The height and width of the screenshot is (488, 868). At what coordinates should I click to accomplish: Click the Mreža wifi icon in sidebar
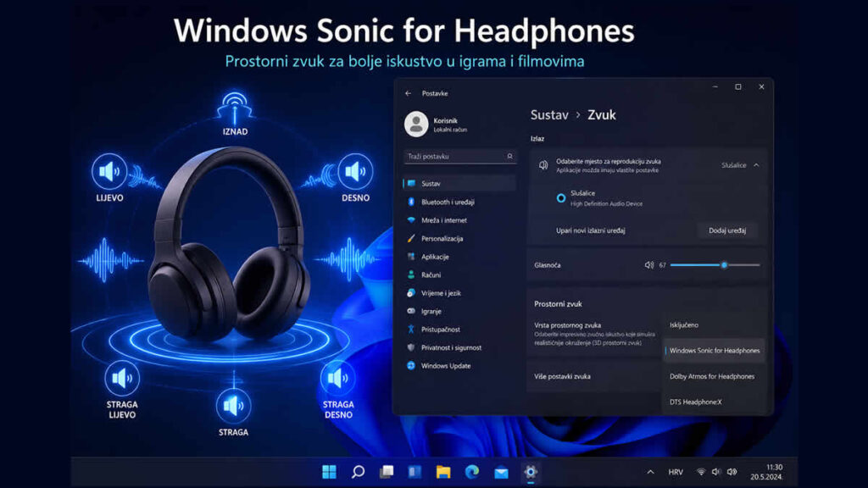pyautogui.click(x=411, y=220)
